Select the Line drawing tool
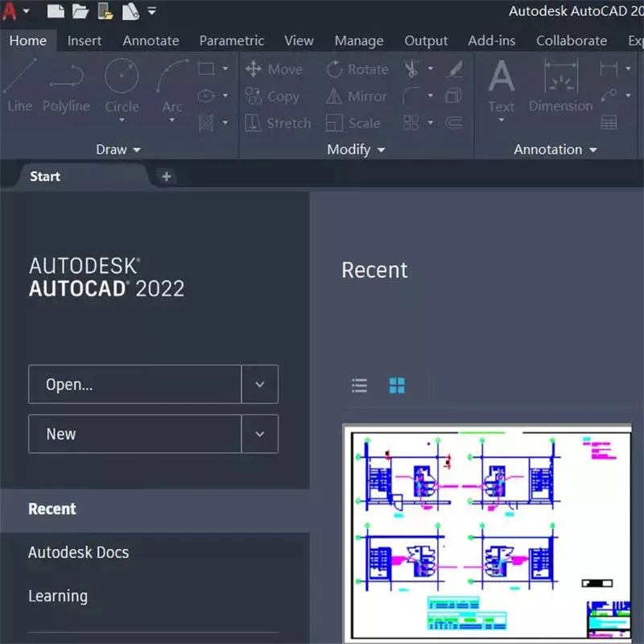The image size is (644, 644). (x=19, y=89)
